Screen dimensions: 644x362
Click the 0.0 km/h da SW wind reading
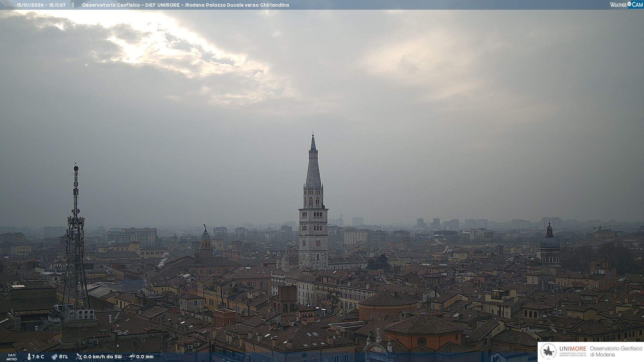(103, 357)
